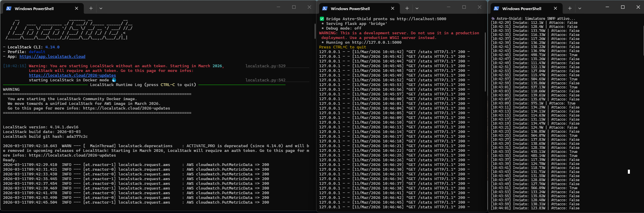Click the [10:43:25] Inviato 564.07W line

(534, 135)
